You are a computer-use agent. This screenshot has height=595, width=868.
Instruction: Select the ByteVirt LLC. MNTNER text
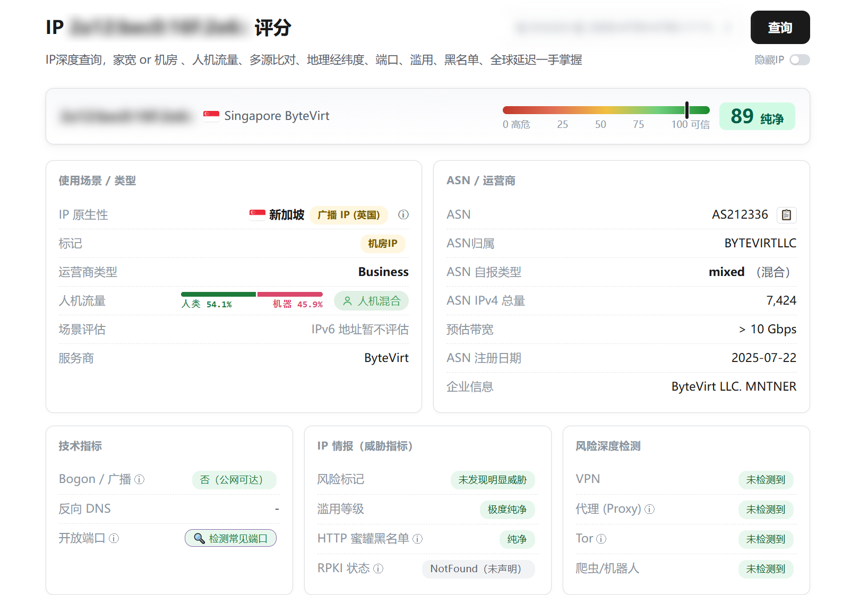pyautogui.click(x=734, y=386)
